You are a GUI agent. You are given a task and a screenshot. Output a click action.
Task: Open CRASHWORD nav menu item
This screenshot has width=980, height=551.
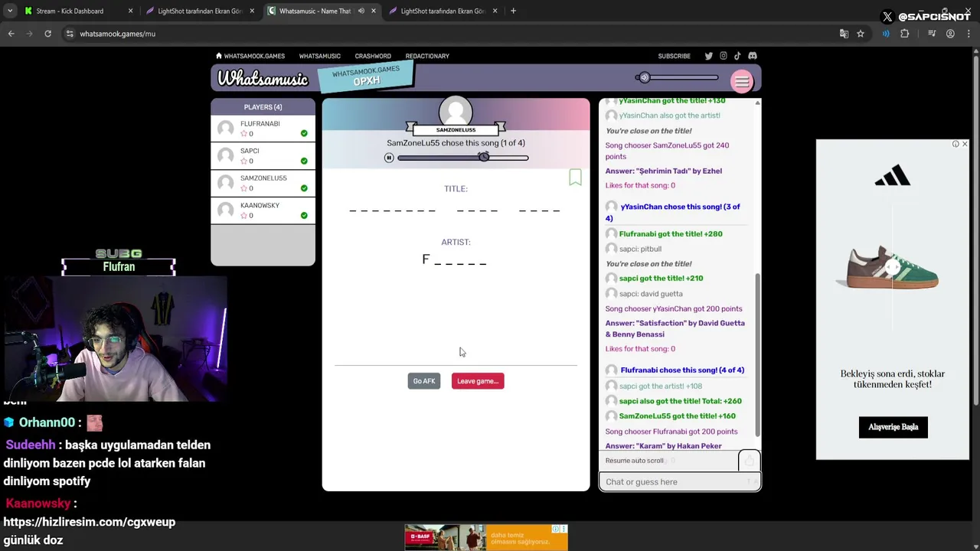(373, 56)
